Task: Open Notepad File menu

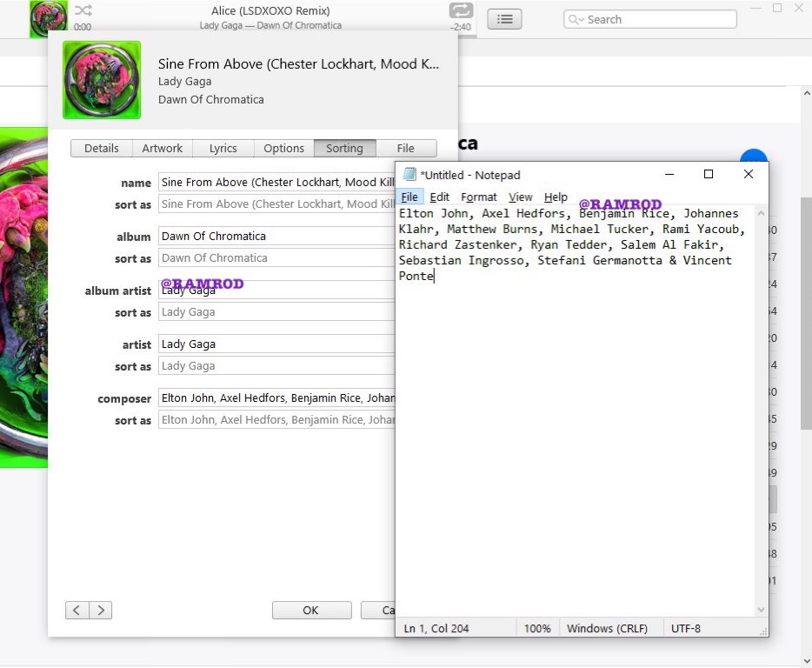Action: [409, 197]
